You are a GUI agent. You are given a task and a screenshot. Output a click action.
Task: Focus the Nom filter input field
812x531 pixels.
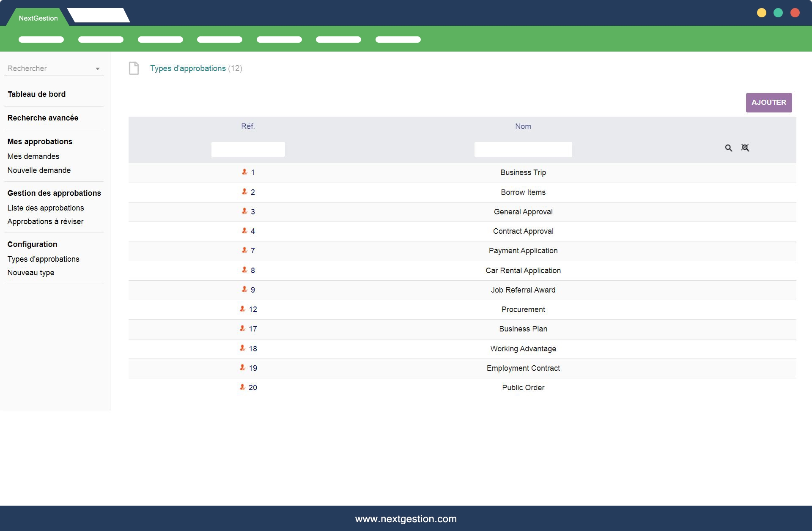pos(523,149)
